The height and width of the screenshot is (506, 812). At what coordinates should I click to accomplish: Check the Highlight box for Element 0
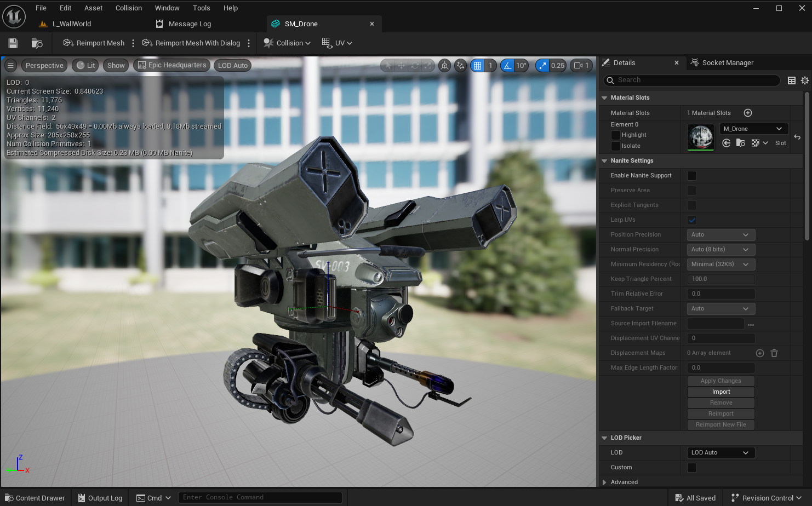click(x=616, y=135)
